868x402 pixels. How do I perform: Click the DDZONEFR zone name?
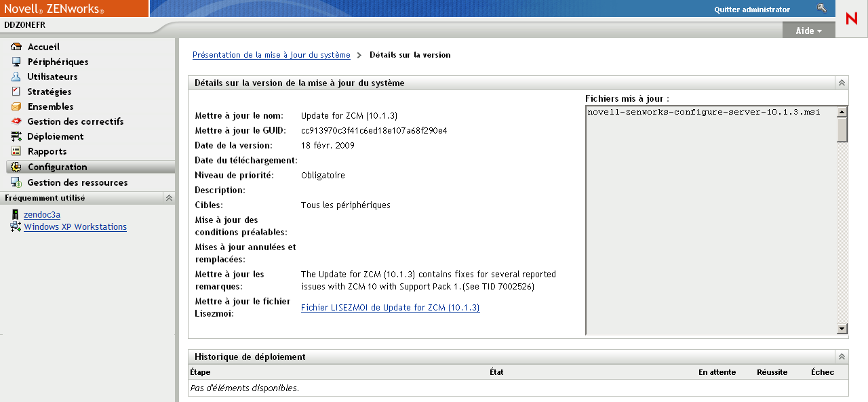(x=24, y=25)
